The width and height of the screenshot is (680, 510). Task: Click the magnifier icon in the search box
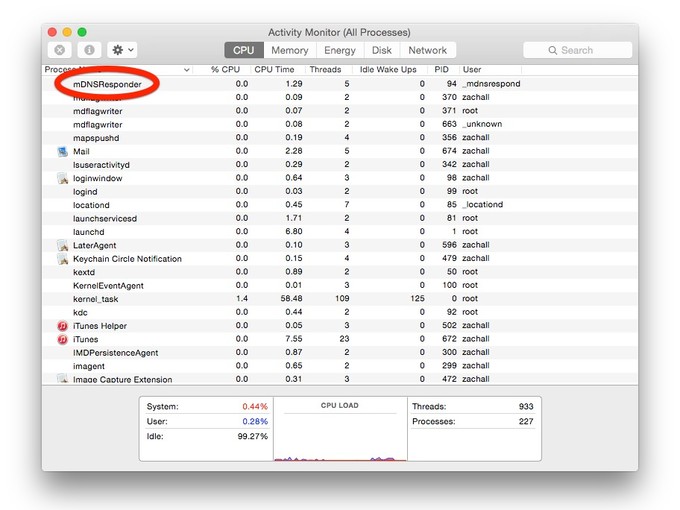tap(552, 50)
